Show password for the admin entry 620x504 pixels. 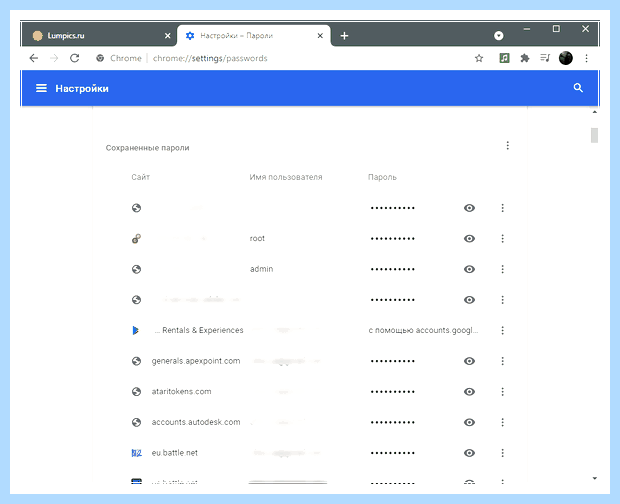click(469, 269)
